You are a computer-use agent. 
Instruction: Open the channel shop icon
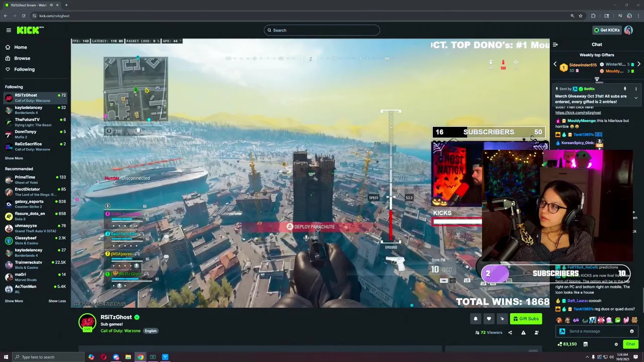point(585,344)
